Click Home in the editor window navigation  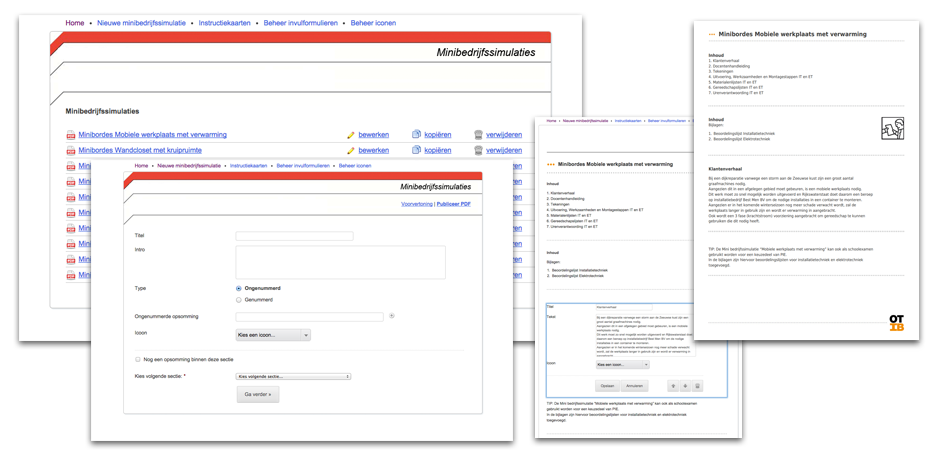tap(552, 120)
